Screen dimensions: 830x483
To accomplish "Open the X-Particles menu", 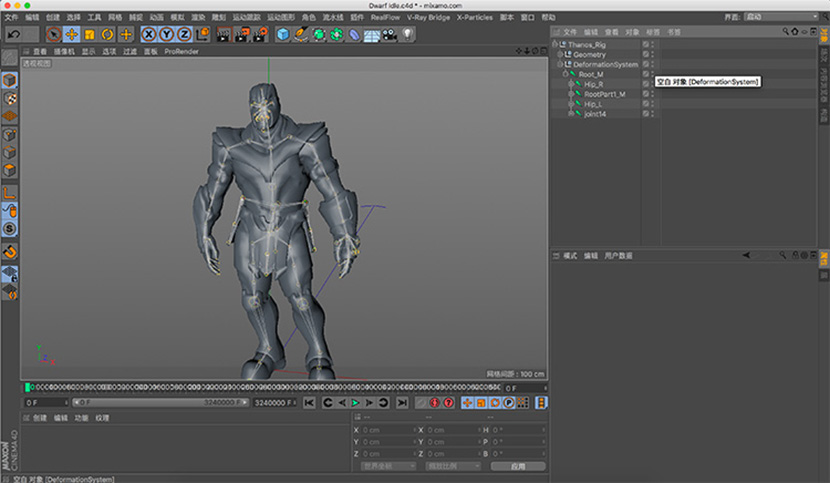I will [474, 17].
